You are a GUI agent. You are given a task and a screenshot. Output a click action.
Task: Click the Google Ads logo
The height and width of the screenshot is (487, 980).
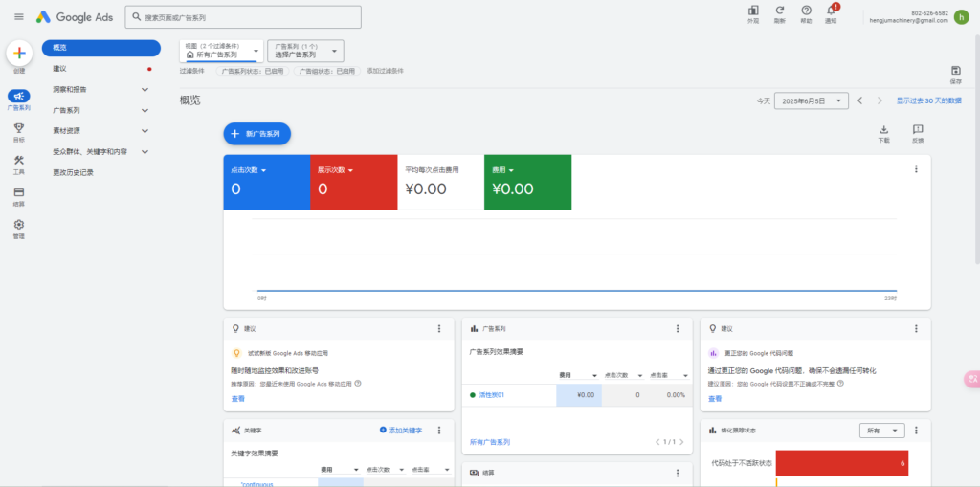tap(75, 17)
